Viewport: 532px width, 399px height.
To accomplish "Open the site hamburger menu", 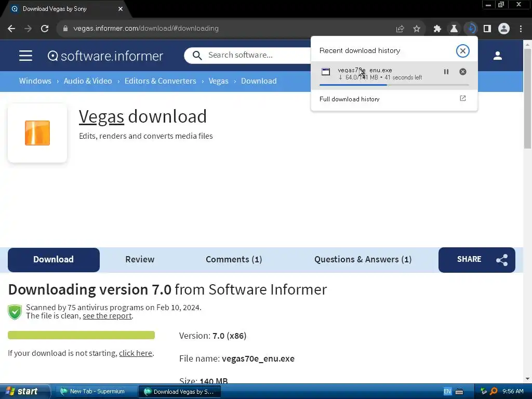I will [x=25, y=55].
